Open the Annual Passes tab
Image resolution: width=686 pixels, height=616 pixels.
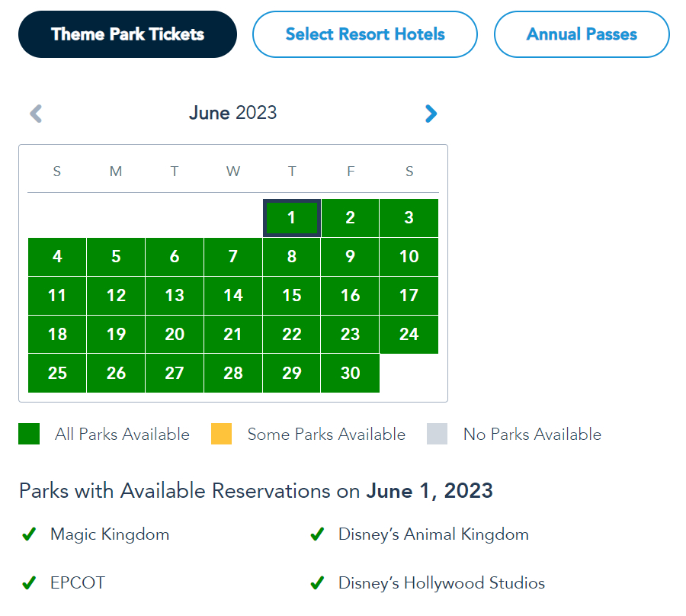[582, 34]
